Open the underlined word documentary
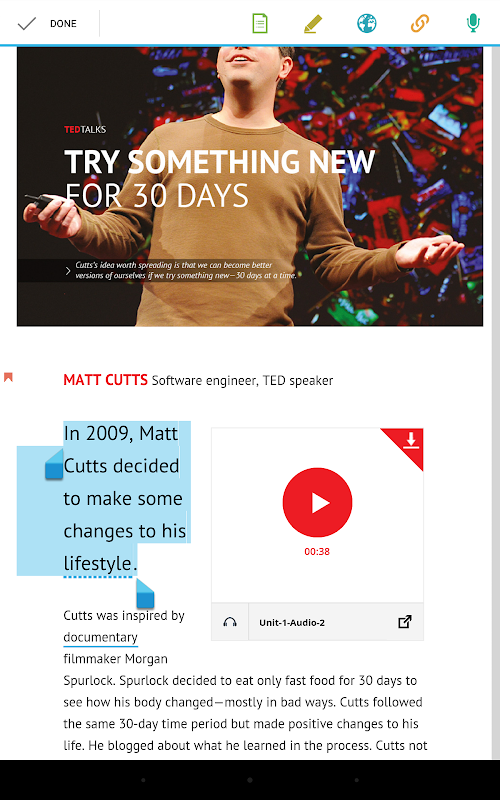The height and width of the screenshot is (800, 500). tap(101, 637)
